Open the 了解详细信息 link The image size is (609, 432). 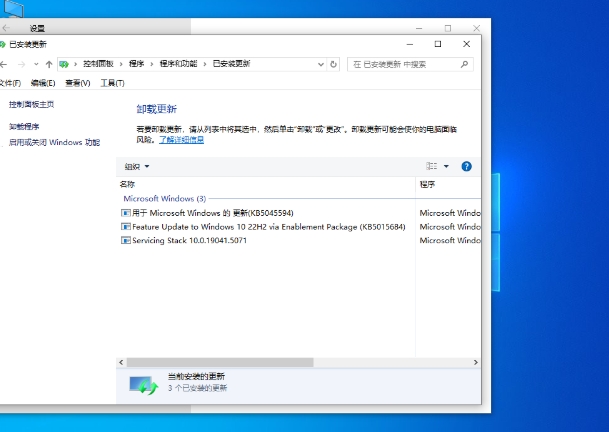[181, 139]
